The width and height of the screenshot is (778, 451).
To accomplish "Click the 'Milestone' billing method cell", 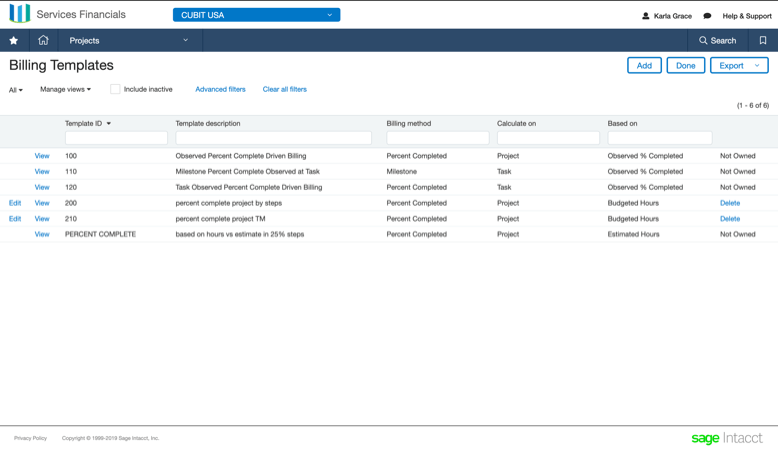I will (401, 171).
